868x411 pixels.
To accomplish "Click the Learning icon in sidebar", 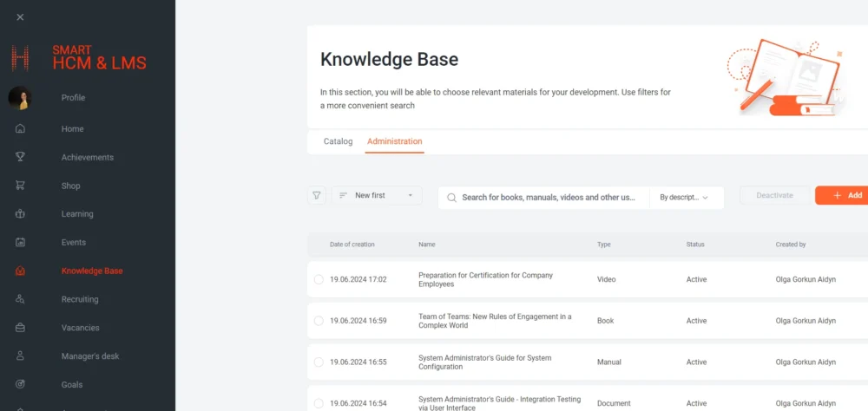I will coord(20,214).
